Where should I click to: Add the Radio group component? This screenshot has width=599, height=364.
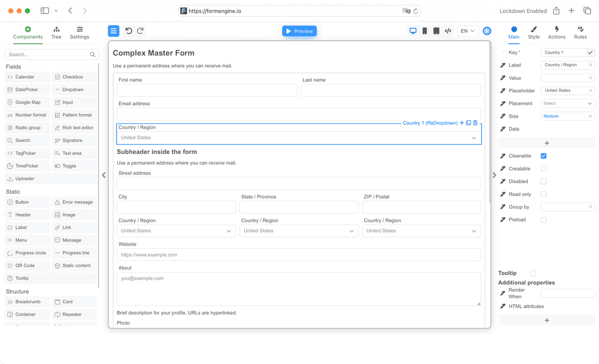tap(27, 128)
